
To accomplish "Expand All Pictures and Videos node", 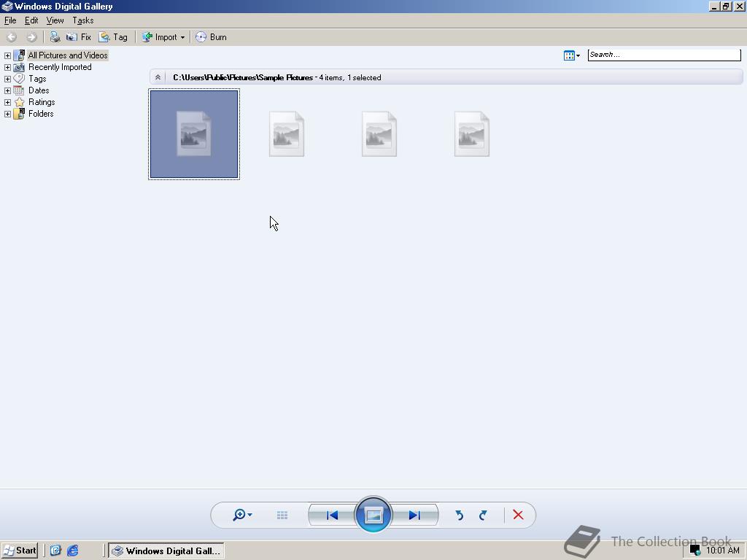I will (x=7, y=55).
